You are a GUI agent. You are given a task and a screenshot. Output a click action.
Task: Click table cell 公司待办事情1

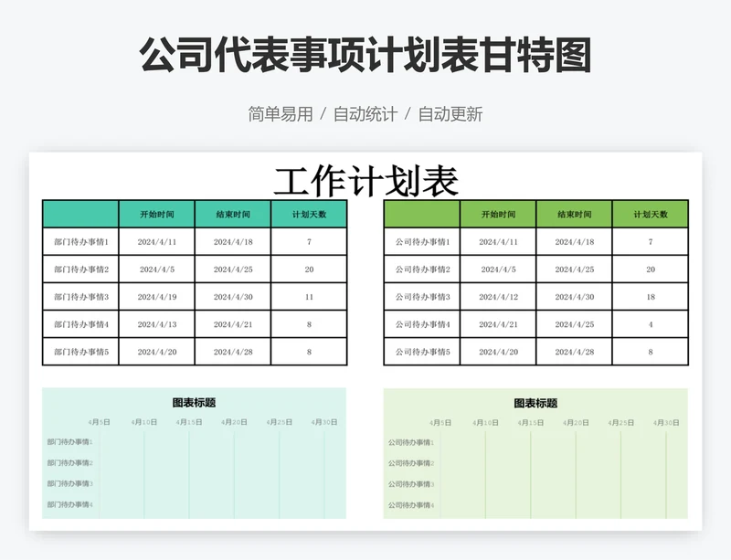[422, 241]
